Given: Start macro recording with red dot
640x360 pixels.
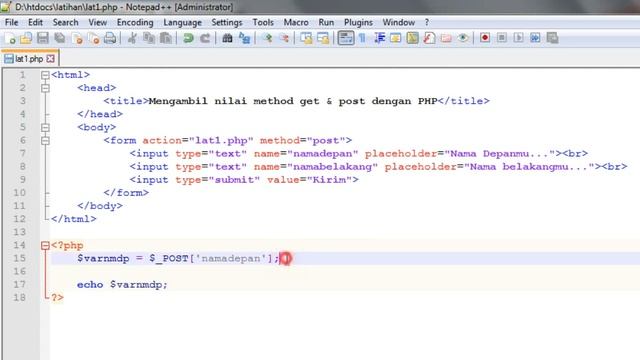Looking at the screenshot, I should 484,38.
